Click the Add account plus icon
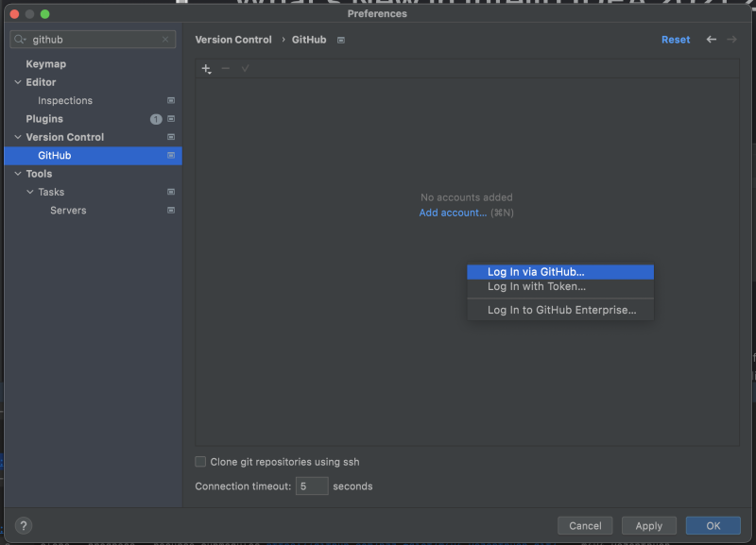 [206, 68]
